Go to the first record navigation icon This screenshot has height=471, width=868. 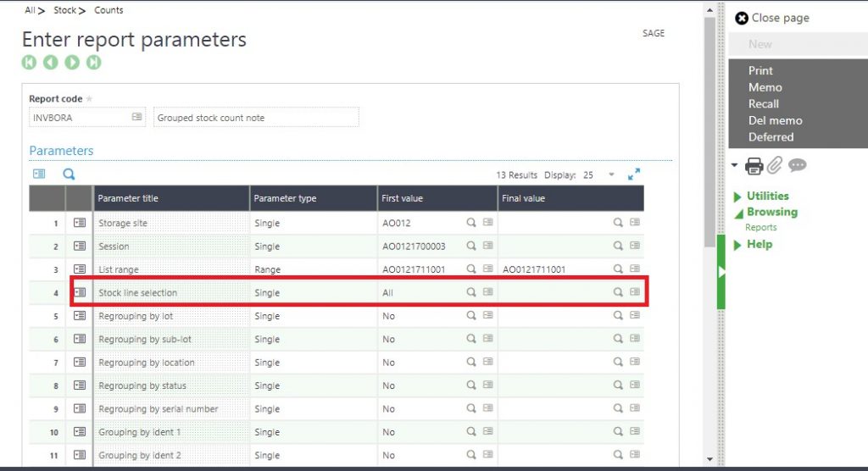29,62
